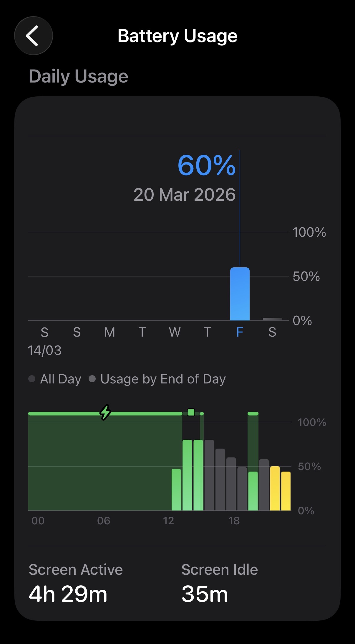Select the blue Friday usage bar
Image resolution: width=355 pixels, height=644 pixels.
tap(240, 294)
